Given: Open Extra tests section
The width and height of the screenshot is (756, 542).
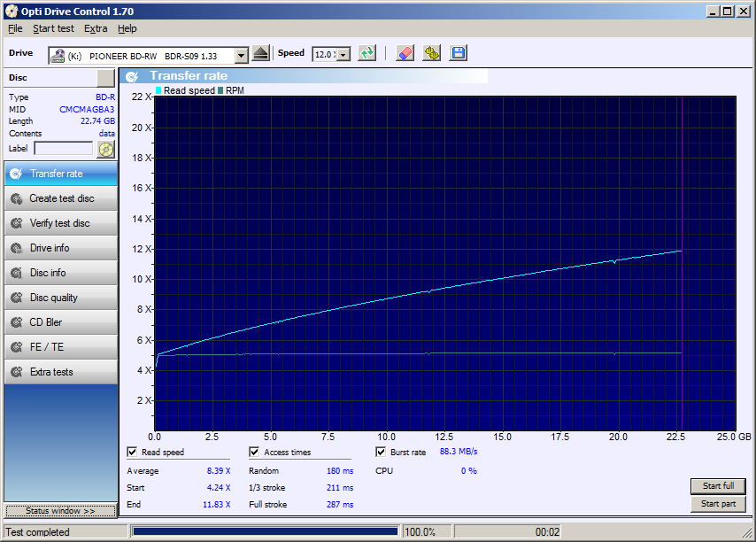Looking at the screenshot, I should point(61,372).
